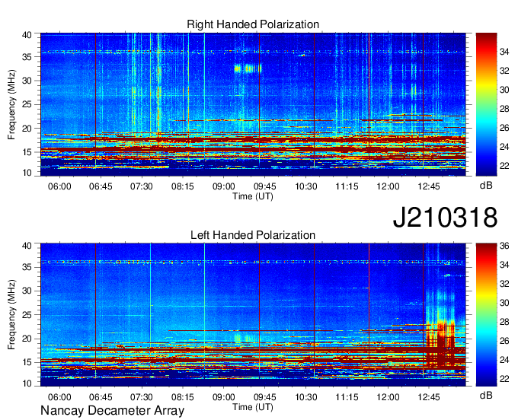Click the 35 MHz tick label of the Right Handed plot

point(27,57)
